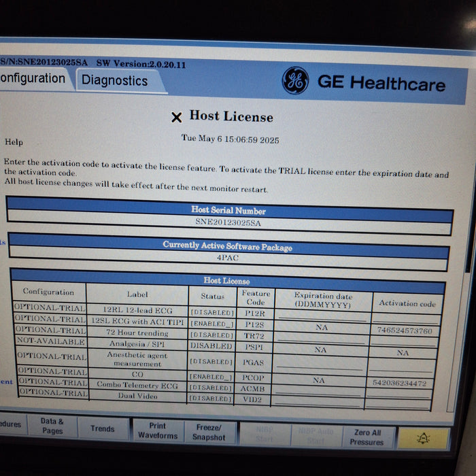Click Anesthetic agent measurement label

137,359
